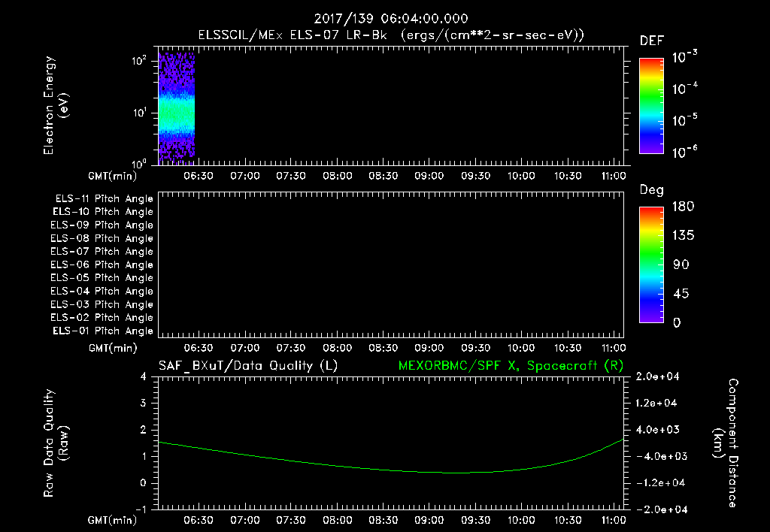Click the 1.2e+04 distance axis value

coord(657,403)
